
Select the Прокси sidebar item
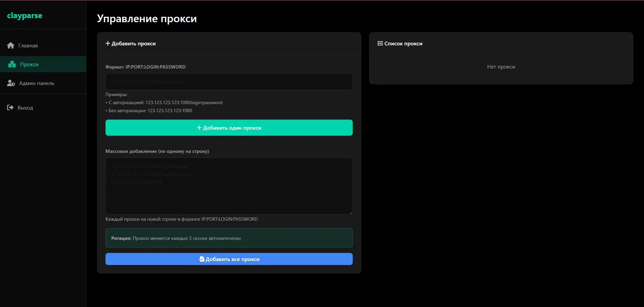coord(29,64)
